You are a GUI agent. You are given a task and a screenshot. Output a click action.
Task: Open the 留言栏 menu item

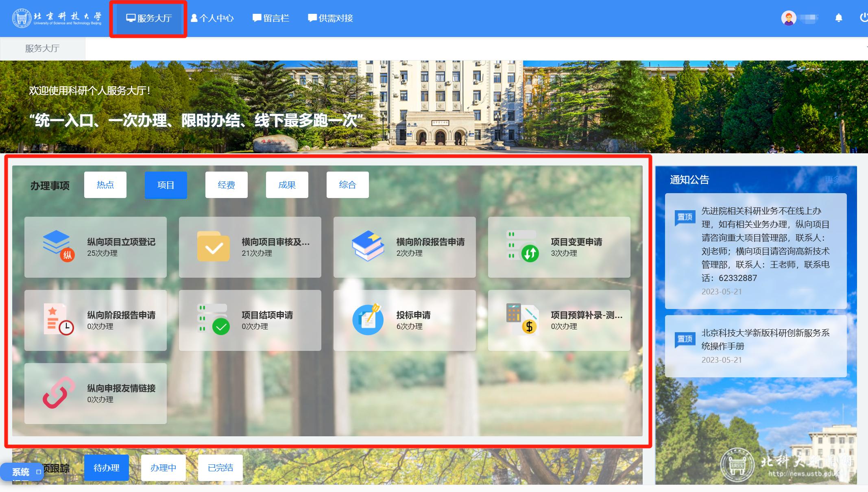(271, 18)
